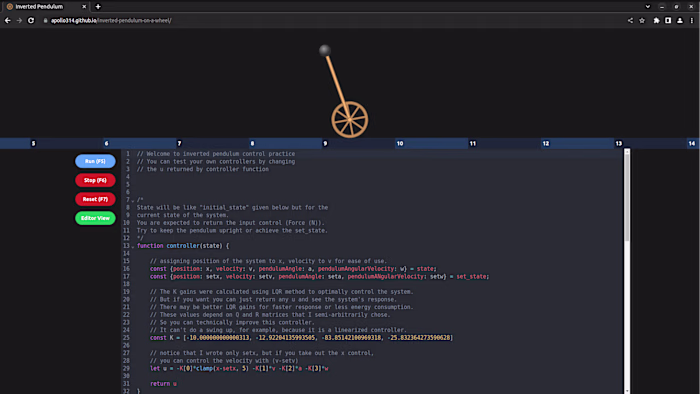
Task: Click track marker 7
Action: click(x=179, y=143)
